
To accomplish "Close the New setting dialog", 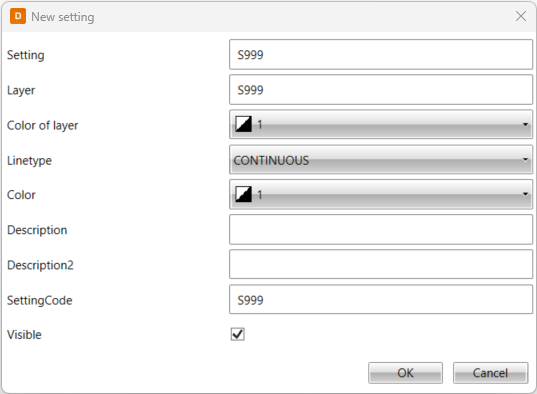I will coord(521,16).
